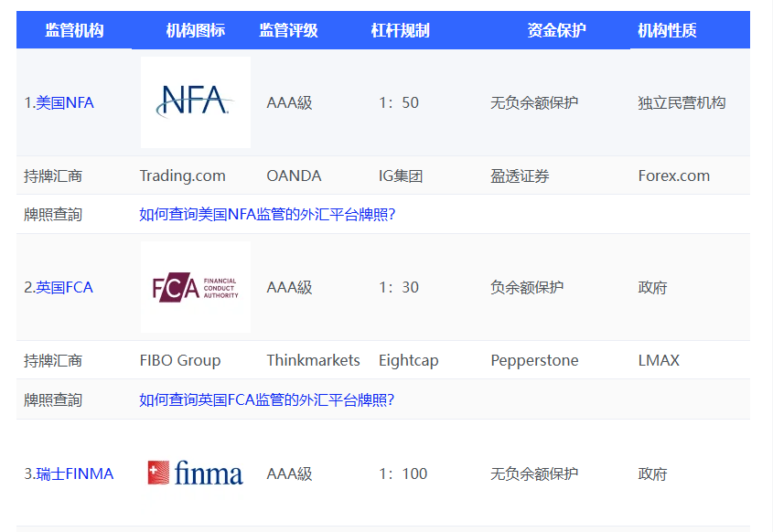Select the 1: 100 leverage value

(403, 473)
